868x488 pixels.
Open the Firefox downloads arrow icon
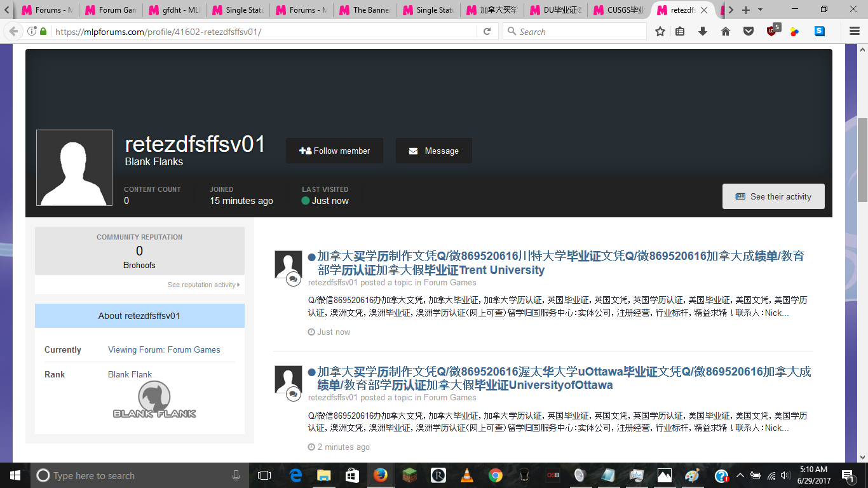(x=703, y=31)
